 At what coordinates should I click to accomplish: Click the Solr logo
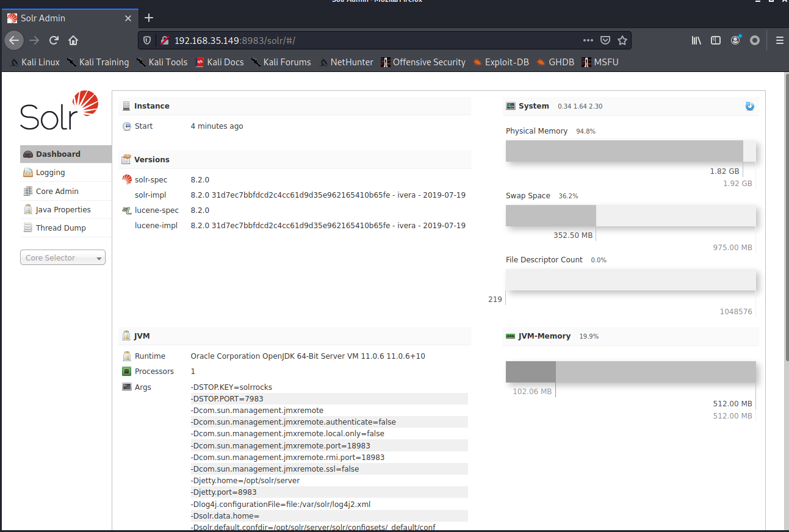point(59,110)
